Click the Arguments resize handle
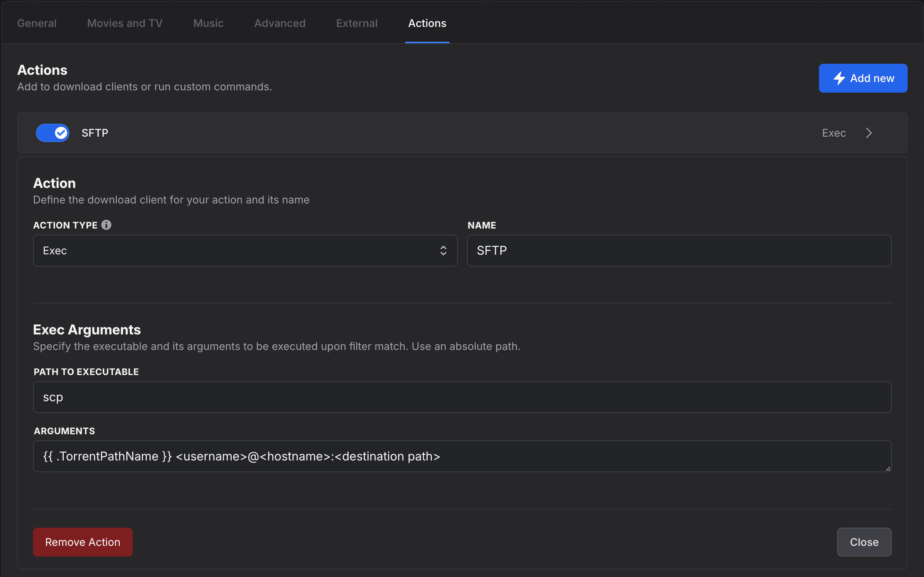Viewport: 924px width, 577px height. click(888, 468)
